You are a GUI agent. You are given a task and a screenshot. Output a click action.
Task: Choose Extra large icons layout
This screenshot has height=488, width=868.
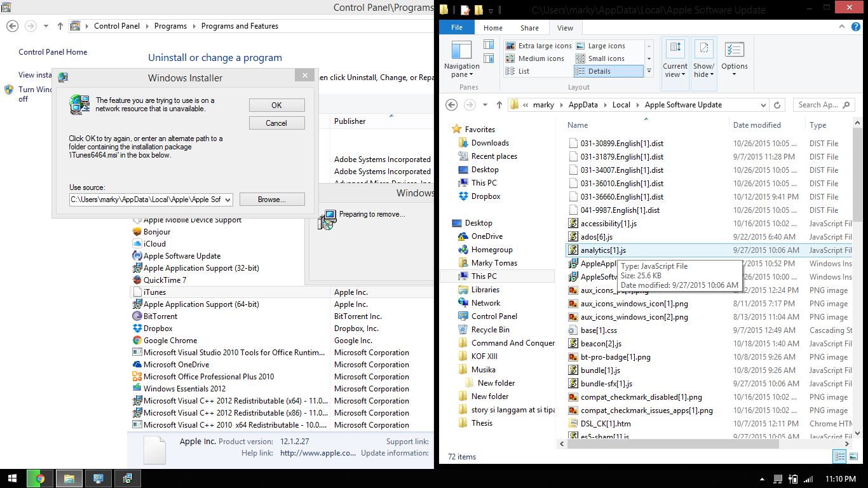pos(538,46)
